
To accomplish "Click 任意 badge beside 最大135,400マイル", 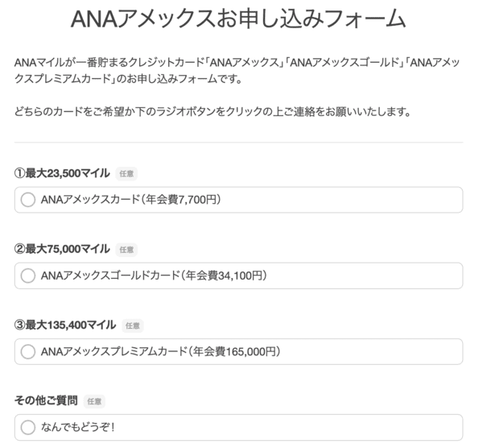I will click(x=133, y=326).
